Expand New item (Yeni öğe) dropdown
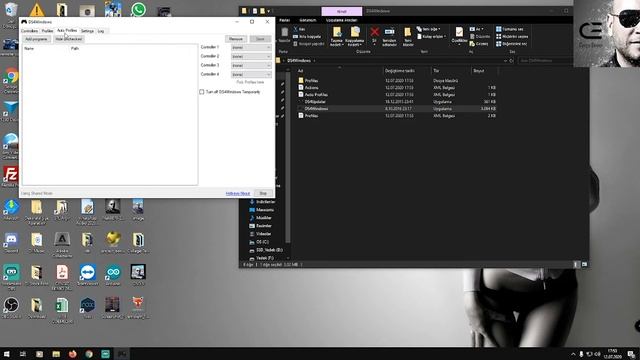The width and height of the screenshot is (640, 360). tap(429, 29)
